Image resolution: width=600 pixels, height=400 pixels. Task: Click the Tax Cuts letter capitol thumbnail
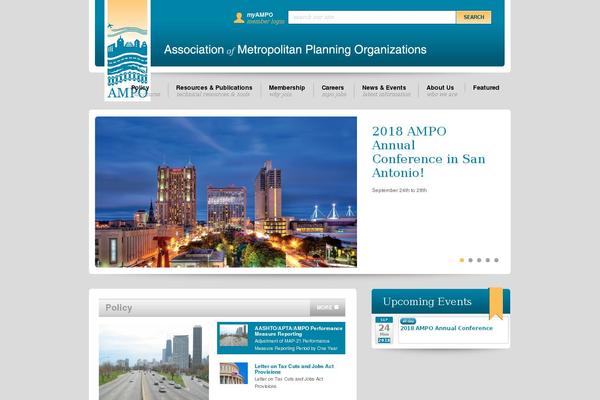click(x=234, y=373)
